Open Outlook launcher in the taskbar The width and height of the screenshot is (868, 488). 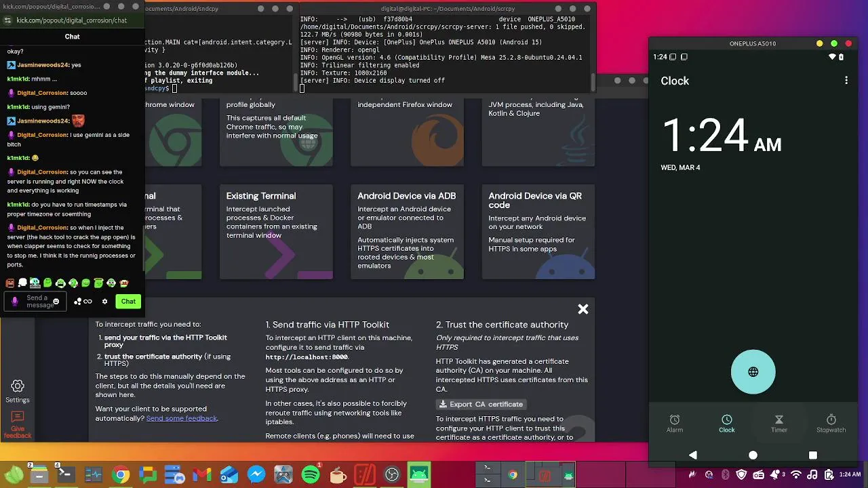pos(229,475)
